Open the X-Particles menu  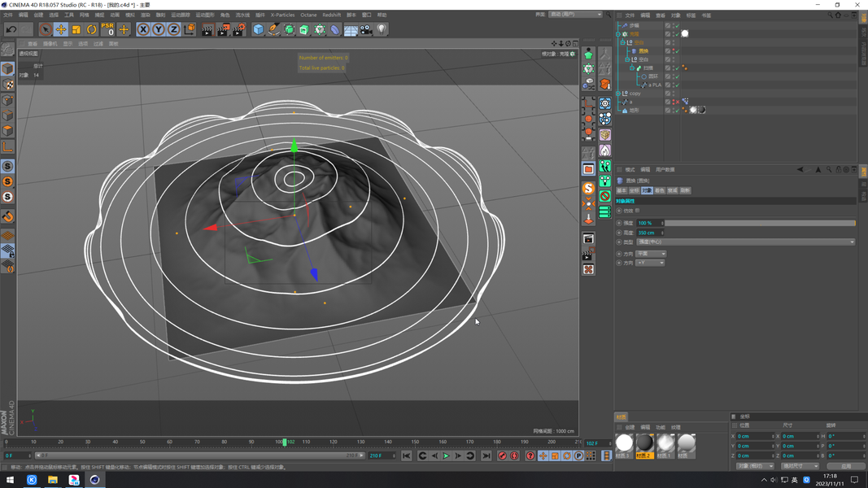pyautogui.click(x=282, y=15)
